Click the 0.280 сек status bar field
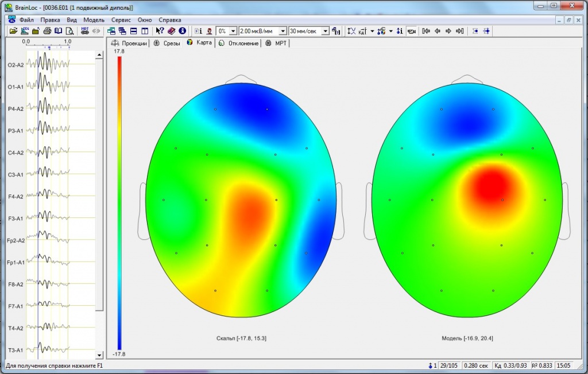 476,365
